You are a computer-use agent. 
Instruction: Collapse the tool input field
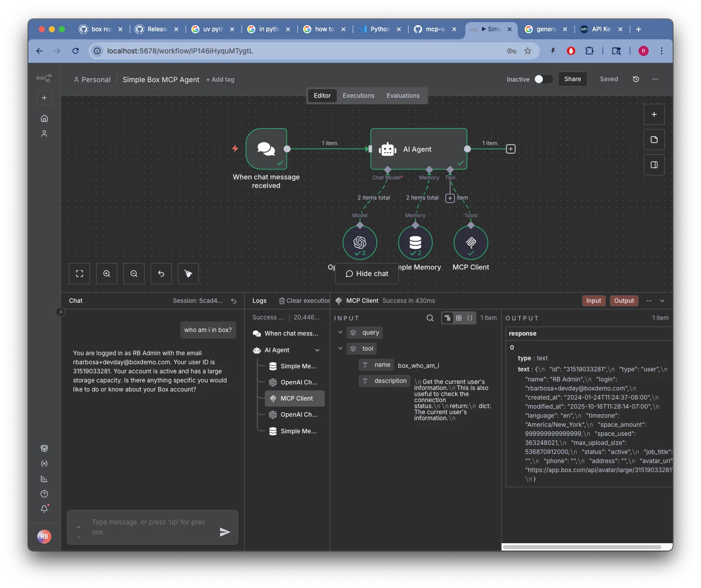click(340, 348)
